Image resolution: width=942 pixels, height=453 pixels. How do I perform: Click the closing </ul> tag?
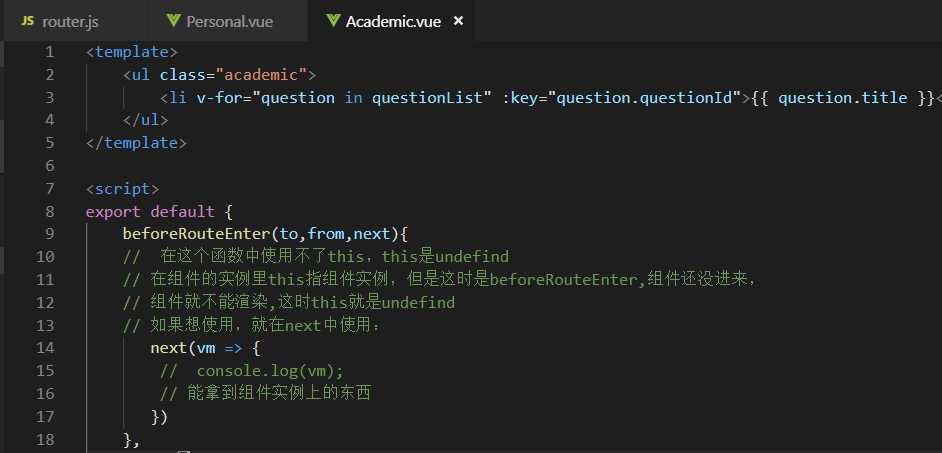(x=145, y=120)
